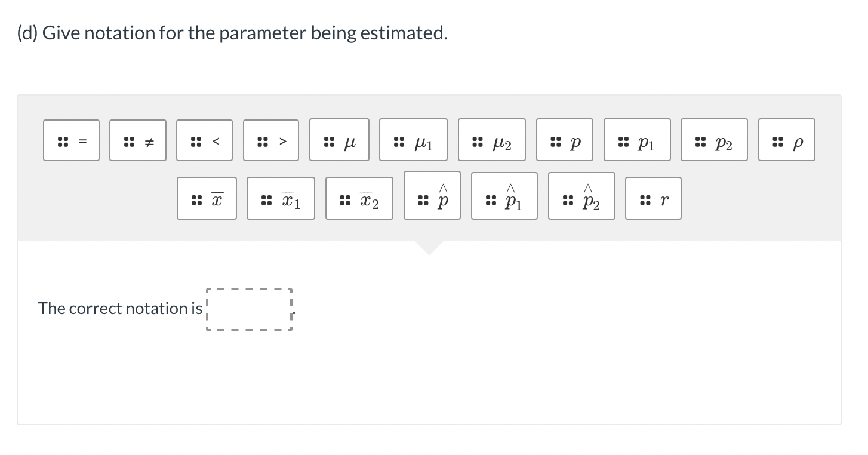The height and width of the screenshot is (455, 868).
Task: Select the p-hat-2 notation tile
Action: [x=581, y=196]
